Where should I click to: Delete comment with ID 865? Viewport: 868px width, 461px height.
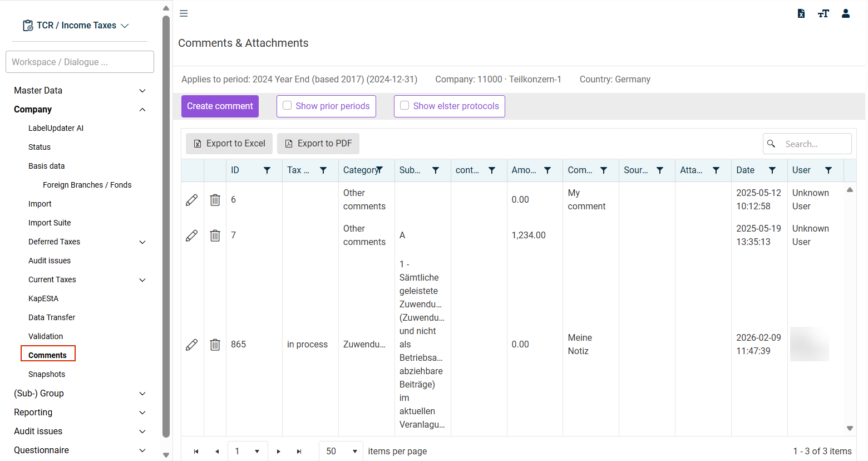pyautogui.click(x=215, y=345)
